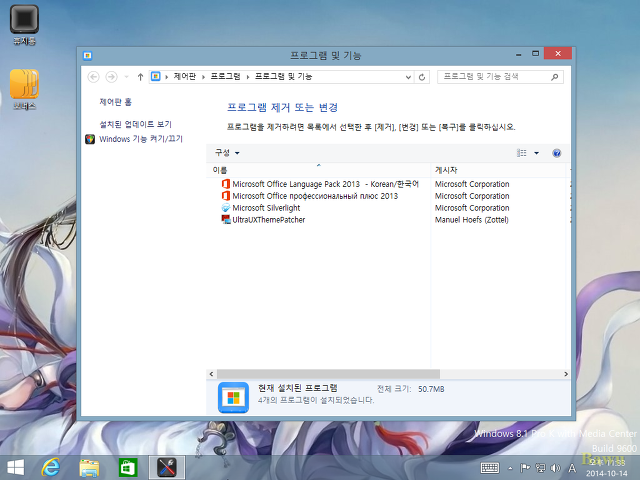640x480 pixels.
Task: Expand the 제어판 breadcrumb arrow
Action: pos(203,77)
